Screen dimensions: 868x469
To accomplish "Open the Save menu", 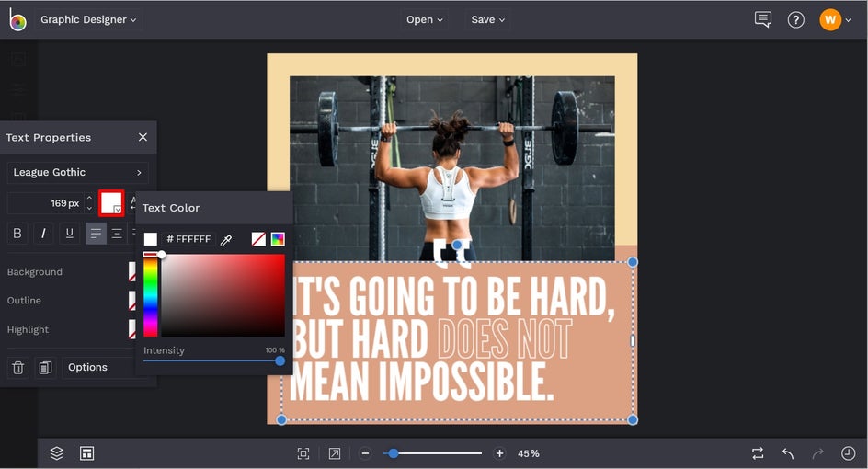I will point(487,19).
